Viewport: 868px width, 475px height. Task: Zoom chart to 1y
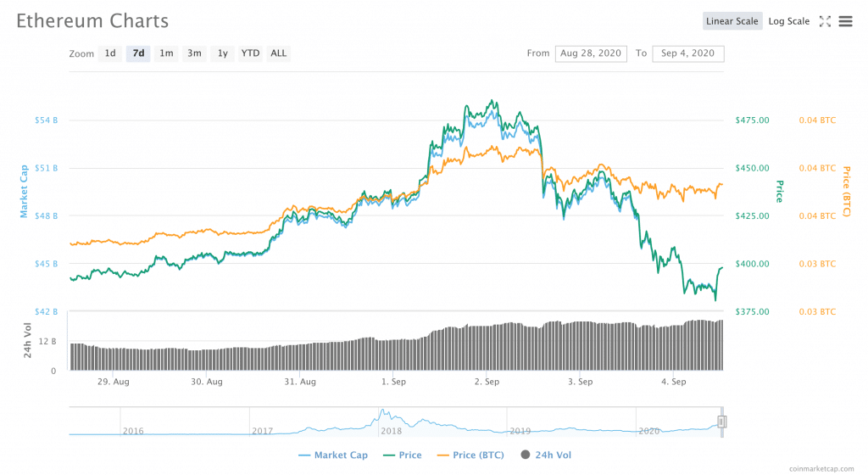[x=222, y=53]
